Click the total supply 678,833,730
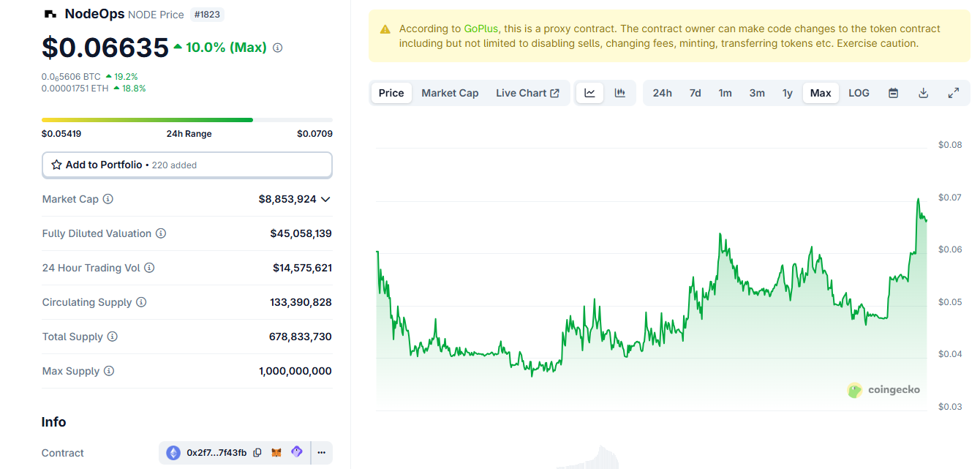The width and height of the screenshot is (980, 469). point(301,337)
